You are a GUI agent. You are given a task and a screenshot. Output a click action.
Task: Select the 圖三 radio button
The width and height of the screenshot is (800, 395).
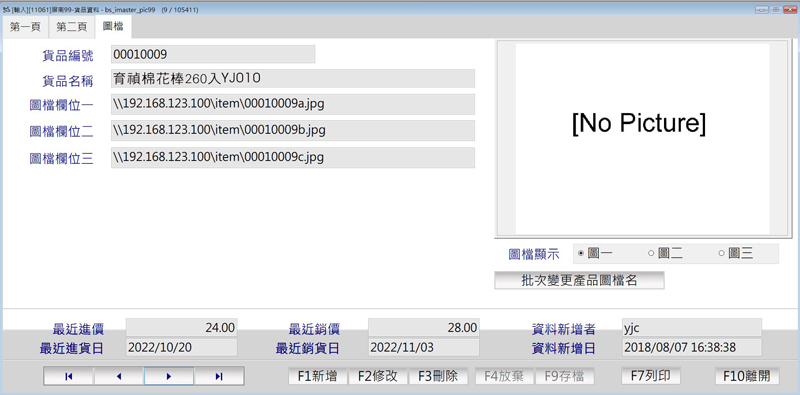pyautogui.click(x=735, y=254)
